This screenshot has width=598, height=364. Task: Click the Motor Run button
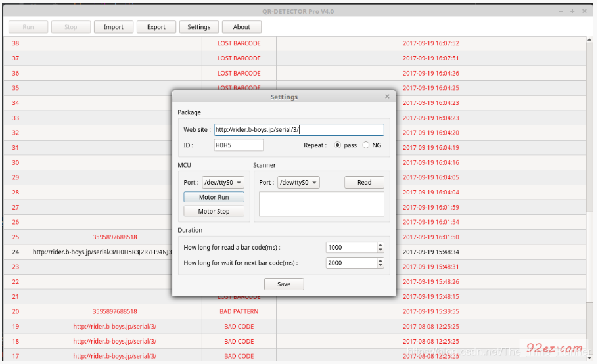click(214, 197)
